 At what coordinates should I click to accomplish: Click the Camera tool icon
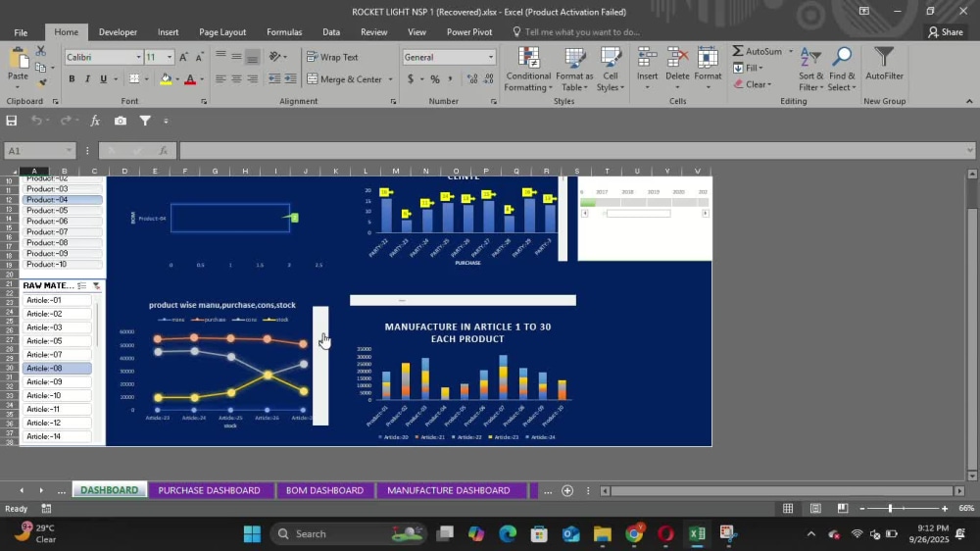click(x=120, y=121)
